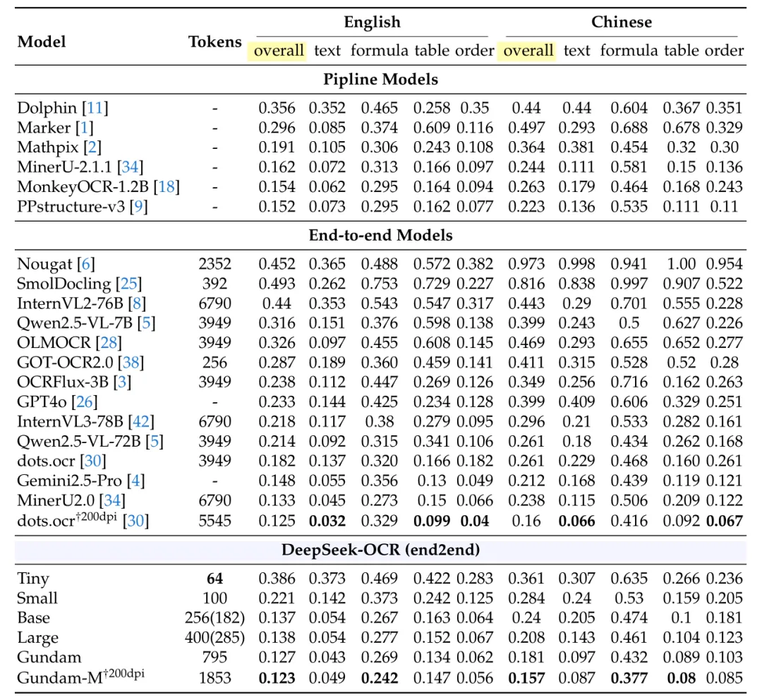The image size is (762, 700).
Task: Follow citation [30] on the dots.ocr 200dpi row
Action: [135, 521]
